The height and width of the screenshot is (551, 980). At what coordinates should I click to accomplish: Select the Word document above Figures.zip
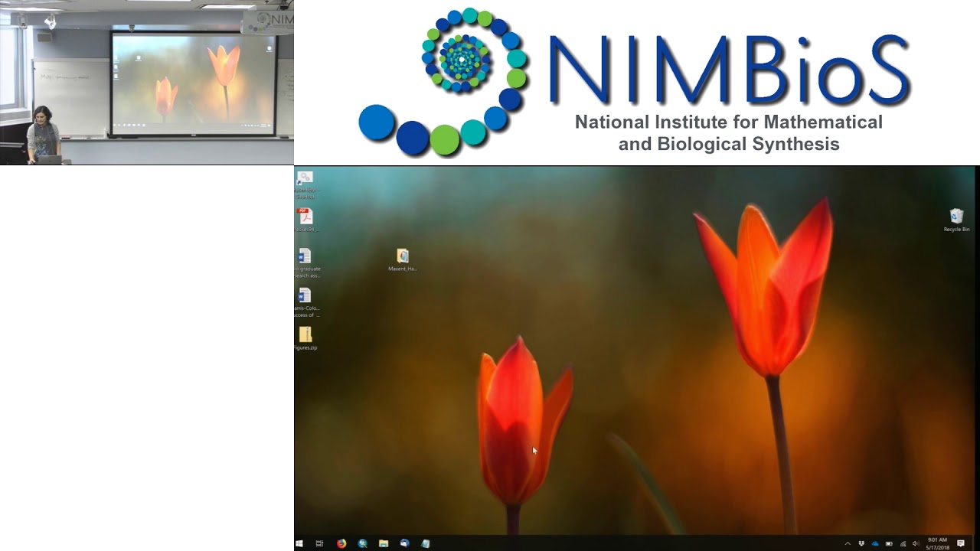pos(305,302)
